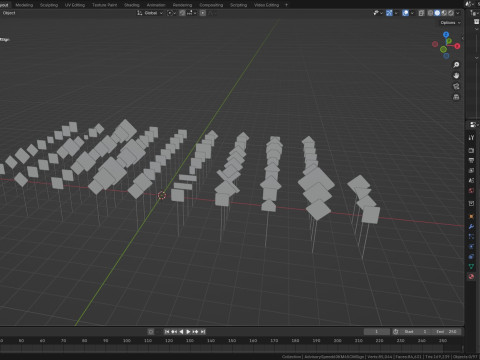
Task: Click the pan hand viewport icon
Action: tap(456, 76)
